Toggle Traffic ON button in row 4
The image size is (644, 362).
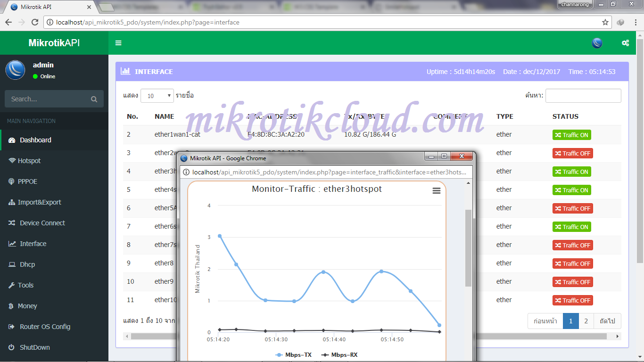click(571, 172)
